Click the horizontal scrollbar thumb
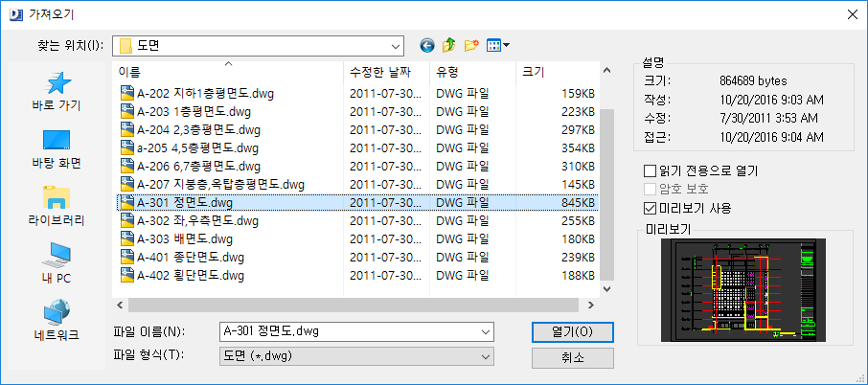Viewport: 868px width, 385px height. (353, 305)
